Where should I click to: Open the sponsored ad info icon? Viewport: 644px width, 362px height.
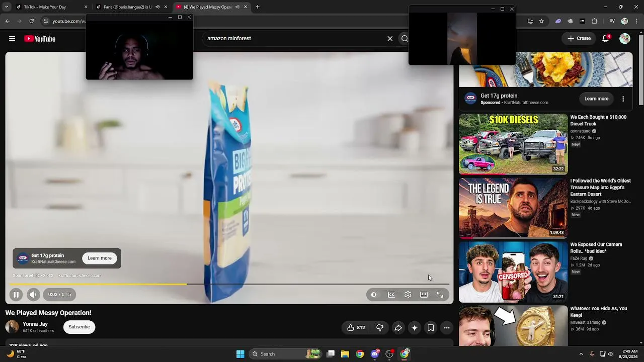[37, 276]
